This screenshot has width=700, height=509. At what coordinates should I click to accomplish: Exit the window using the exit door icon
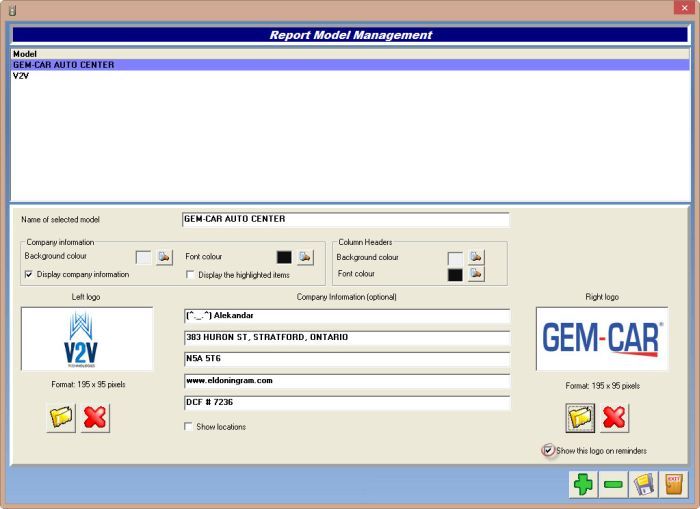pyautogui.click(x=674, y=484)
